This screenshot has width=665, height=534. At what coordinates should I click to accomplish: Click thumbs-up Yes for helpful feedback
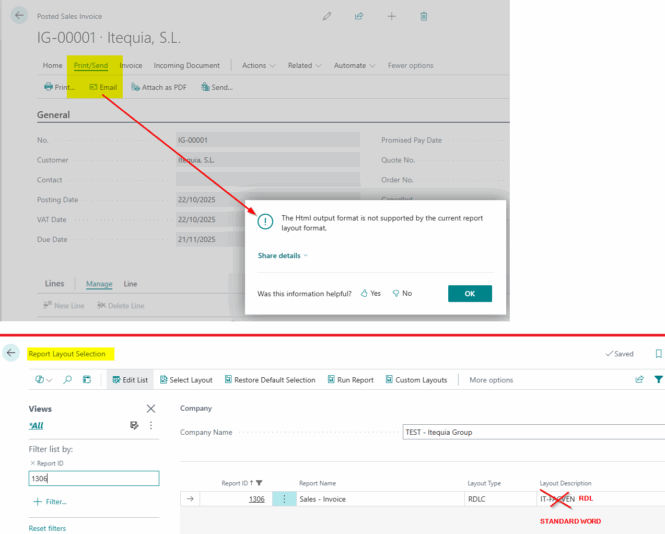371,293
